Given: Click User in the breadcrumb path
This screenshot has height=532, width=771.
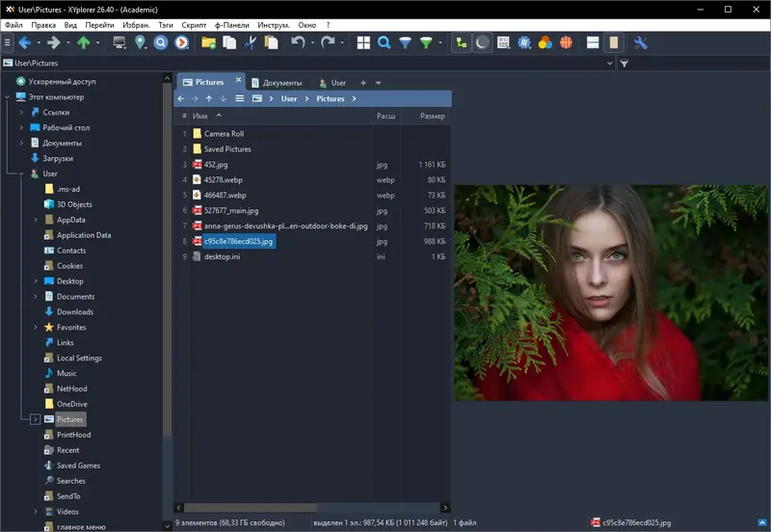Looking at the screenshot, I should point(289,99).
